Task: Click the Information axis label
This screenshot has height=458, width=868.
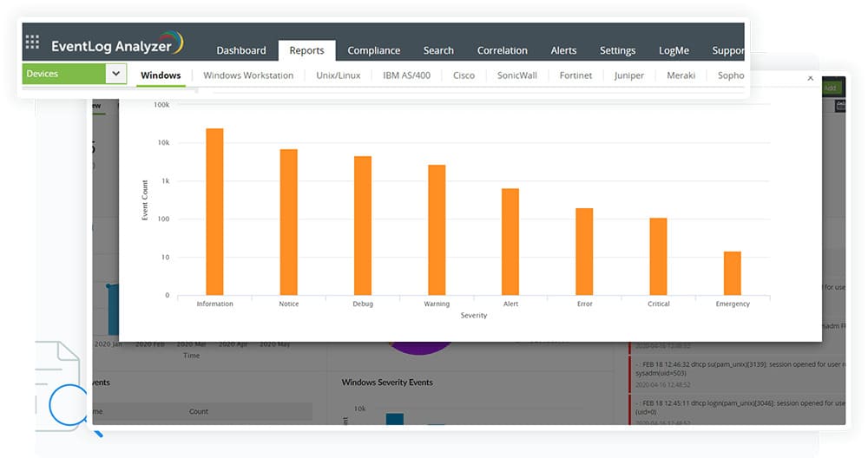Action: coord(214,304)
